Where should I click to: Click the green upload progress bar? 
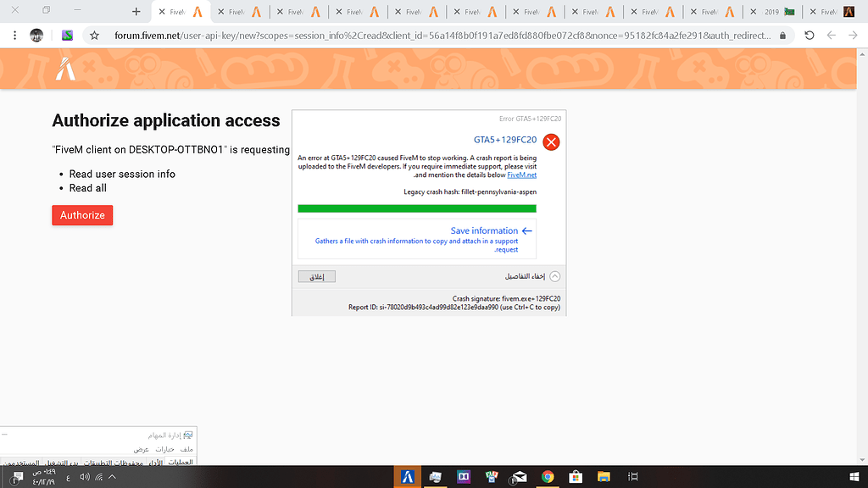[x=417, y=208]
